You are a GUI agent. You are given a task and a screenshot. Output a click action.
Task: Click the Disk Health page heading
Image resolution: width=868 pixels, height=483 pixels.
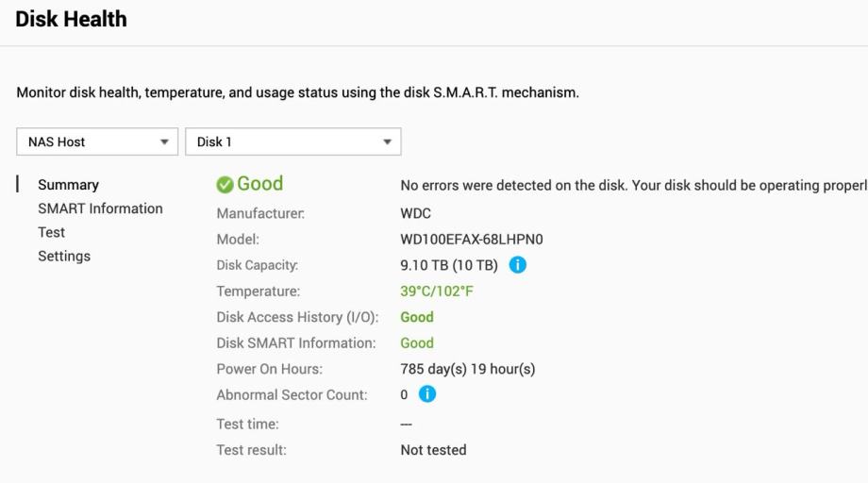[71, 19]
